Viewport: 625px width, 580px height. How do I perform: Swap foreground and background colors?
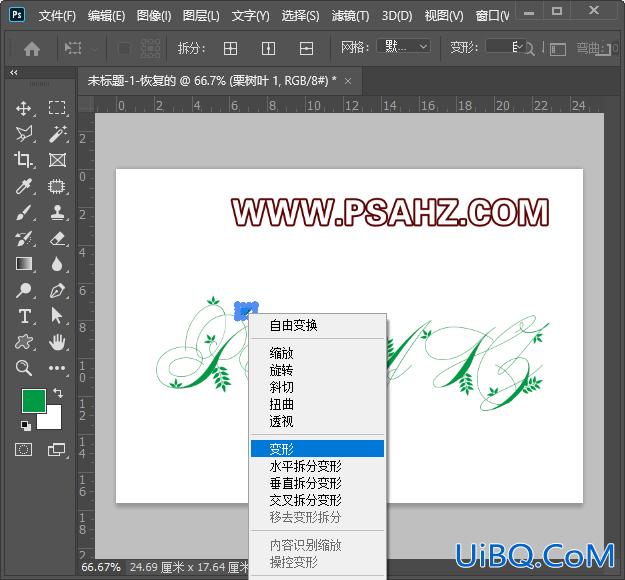tap(58, 393)
